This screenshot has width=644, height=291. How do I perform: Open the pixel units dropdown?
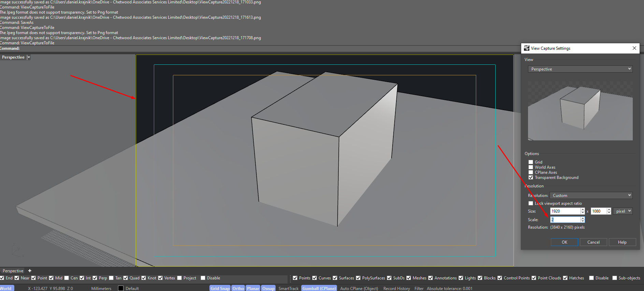point(623,211)
